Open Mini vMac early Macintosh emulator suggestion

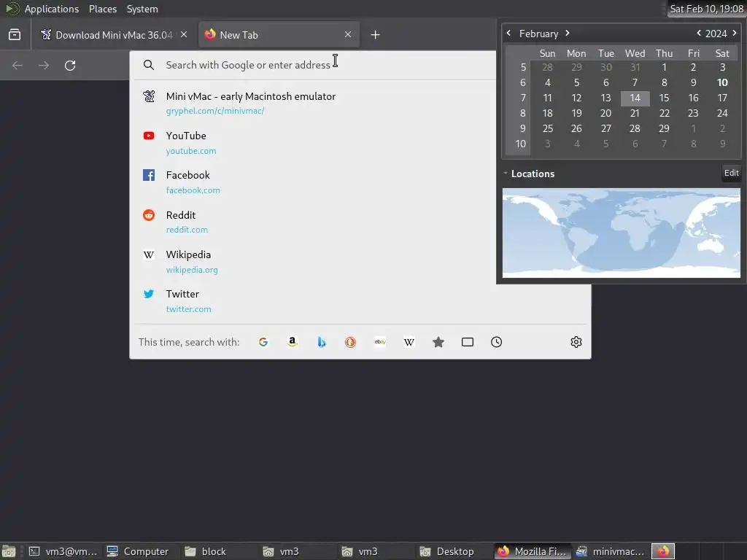(315, 103)
